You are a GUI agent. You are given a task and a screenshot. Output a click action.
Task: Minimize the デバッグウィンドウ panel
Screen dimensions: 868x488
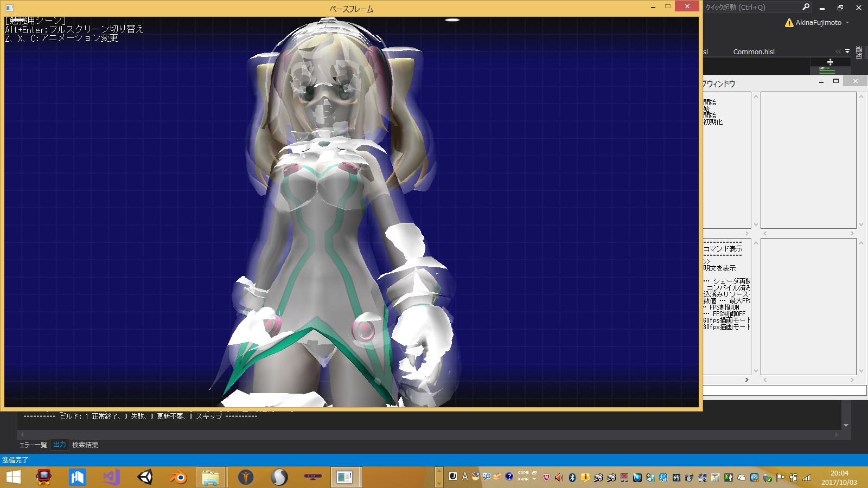pyautogui.click(x=821, y=81)
